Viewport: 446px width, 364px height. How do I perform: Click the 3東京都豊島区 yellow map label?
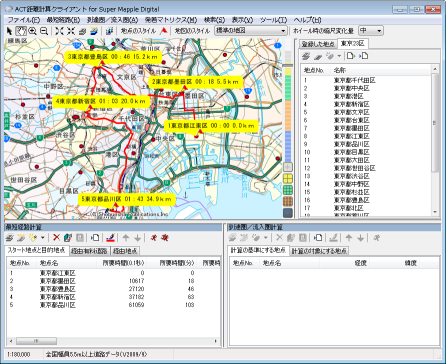click(x=113, y=57)
